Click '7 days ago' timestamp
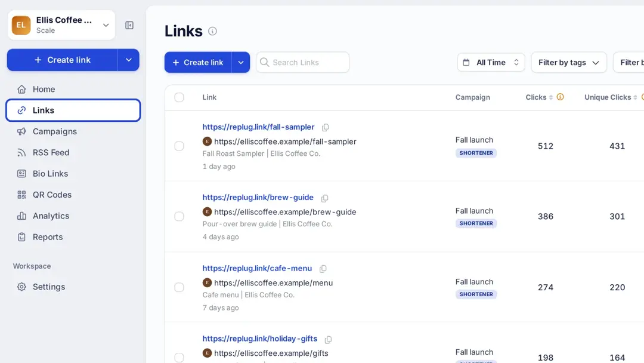 click(221, 307)
